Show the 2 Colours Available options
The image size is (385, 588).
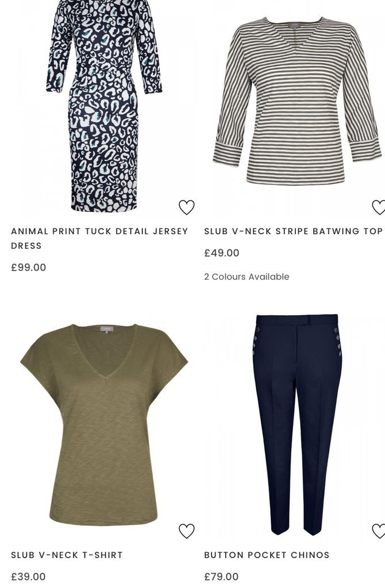pyautogui.click(x=247, y=277)
